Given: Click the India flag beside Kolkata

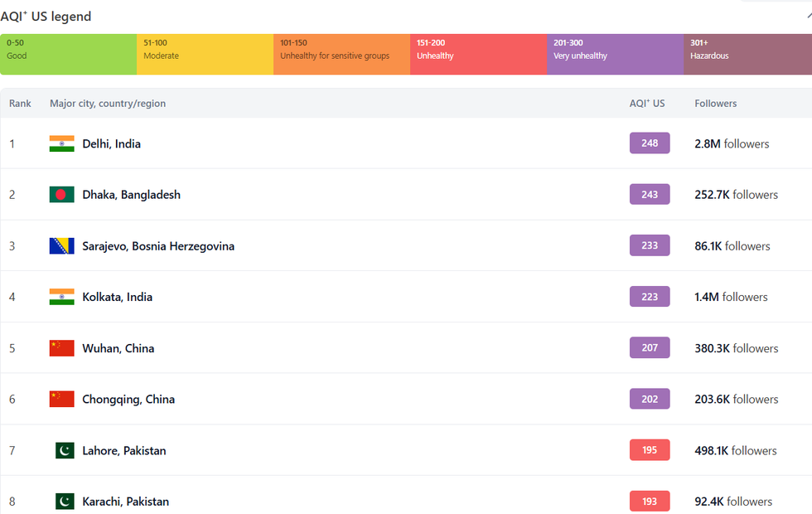Looking at the screenshot, I should click(62, 297).
